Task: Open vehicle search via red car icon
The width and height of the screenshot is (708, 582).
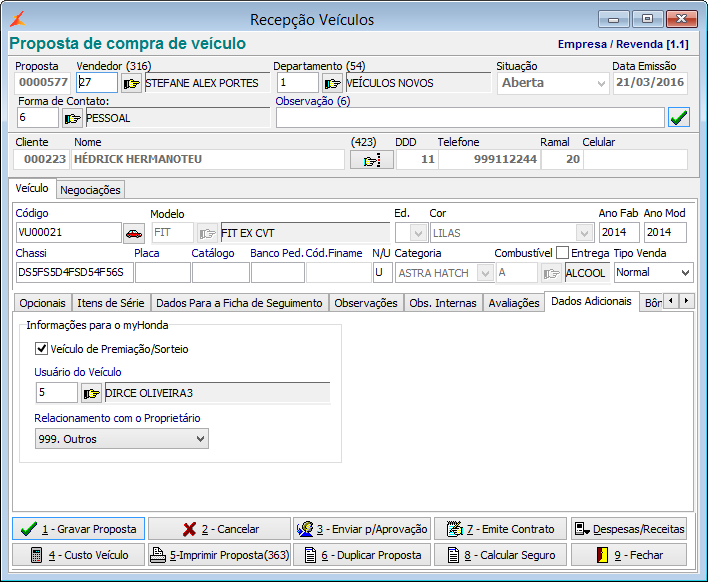Action: tap(134, 233)
